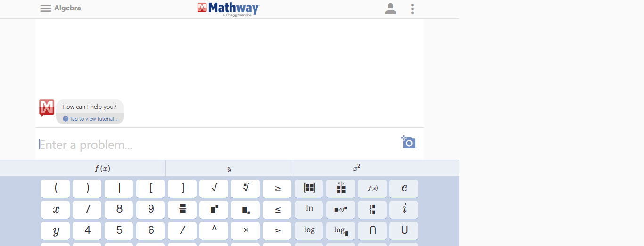The height and width of the screenshot is (246, 644).
Task: Insert the multiplication sign key
Action: click(245, 231)
